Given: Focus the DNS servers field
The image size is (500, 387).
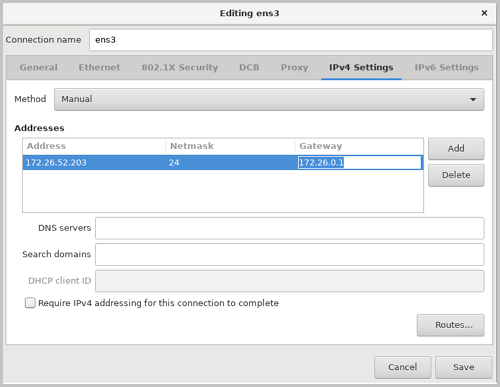Looking at the screenshot, I should [290, 228].
